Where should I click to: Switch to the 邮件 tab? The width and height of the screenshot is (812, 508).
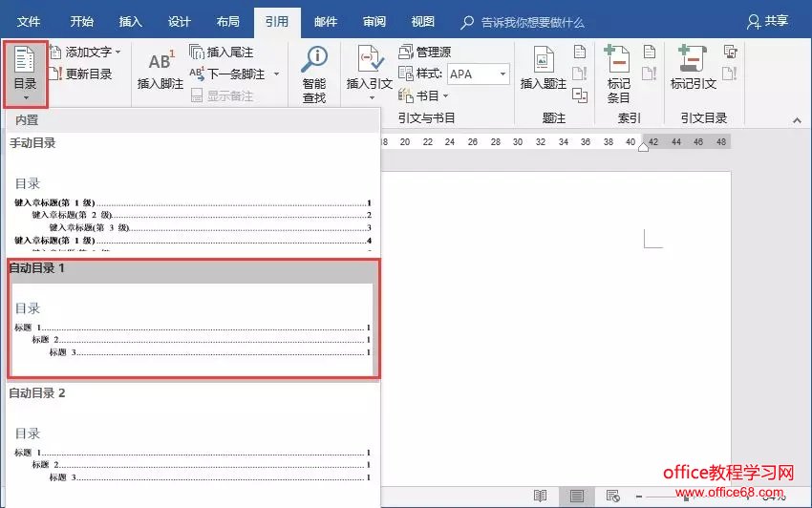click(326, 22)
